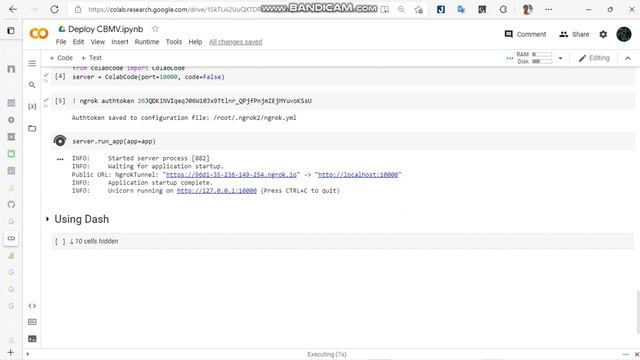The height and width of the screenshot is (360, 640).
Task: Open the http://127.0.0.1:10000 link
Action: point(217,191)
